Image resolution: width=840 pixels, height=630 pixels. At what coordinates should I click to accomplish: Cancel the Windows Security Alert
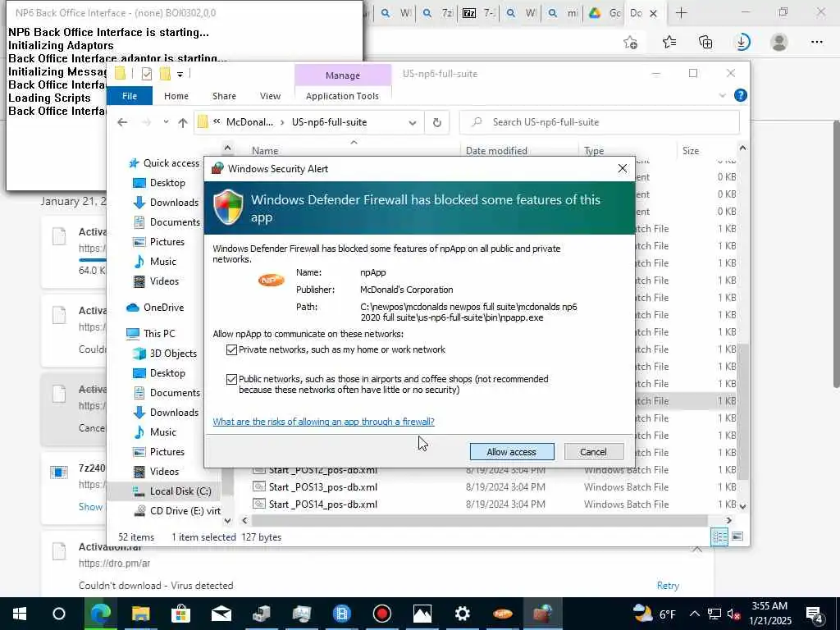(594, 452)
